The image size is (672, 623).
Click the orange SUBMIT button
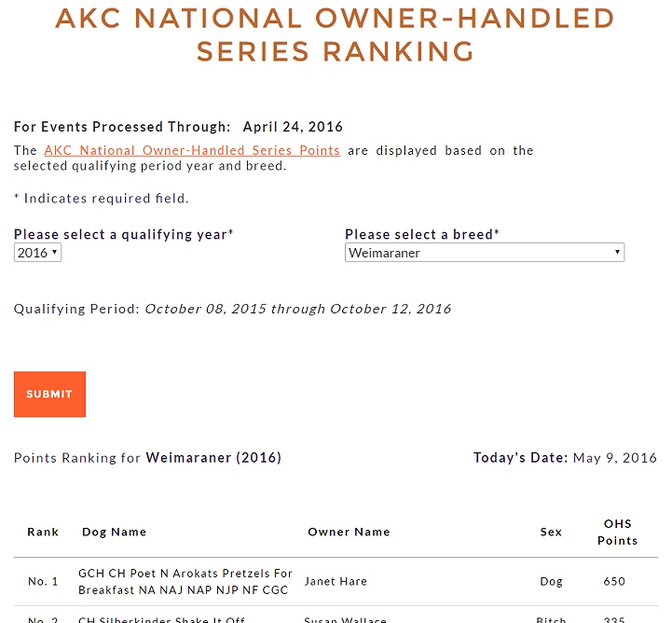tap(49, 394)
